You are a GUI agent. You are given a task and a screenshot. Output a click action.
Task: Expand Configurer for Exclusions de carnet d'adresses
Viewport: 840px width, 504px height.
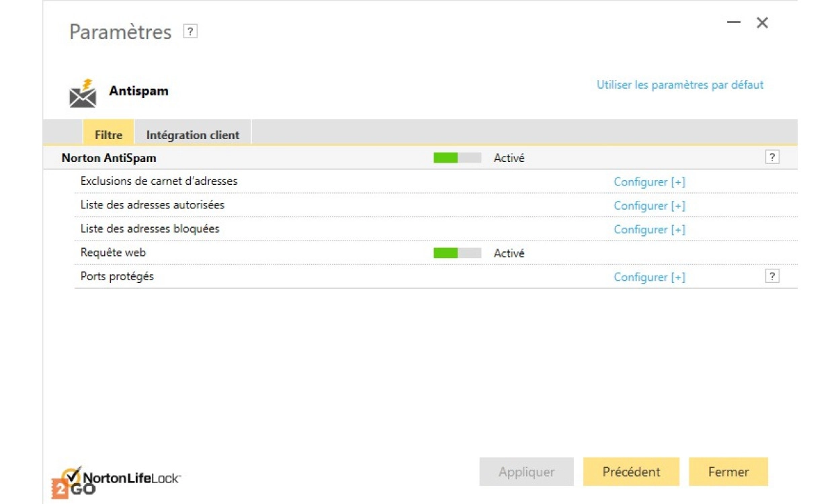click(x=649, y=182)
